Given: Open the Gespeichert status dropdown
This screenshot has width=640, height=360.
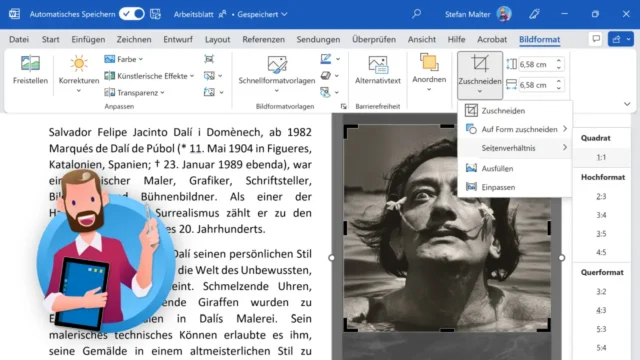Looking at the screenshot, I should click(x=262, y=14).
